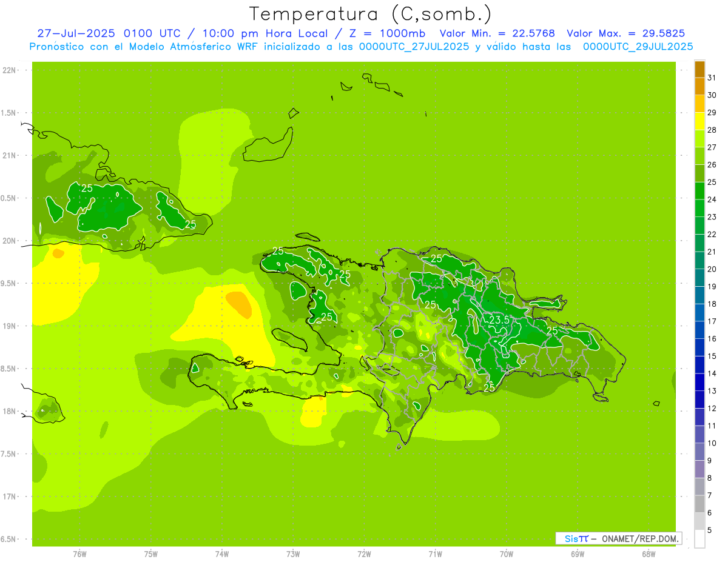Select the "Valor Min. = 22.5768" text
This screenshot has height=562, width=728.
click(497, 33)
